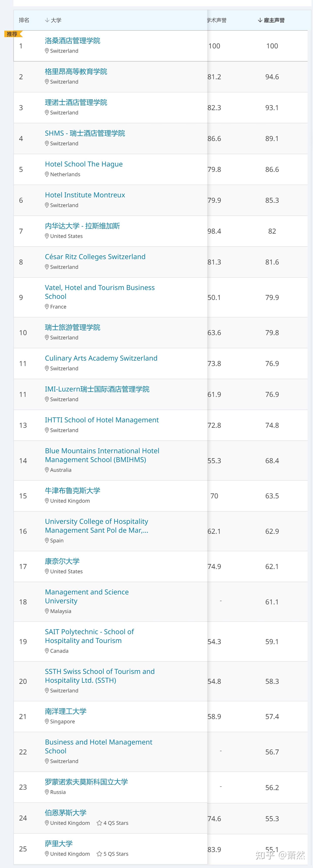Click rank number 20
Screen dimensions: 313x868
click(23, 681)
